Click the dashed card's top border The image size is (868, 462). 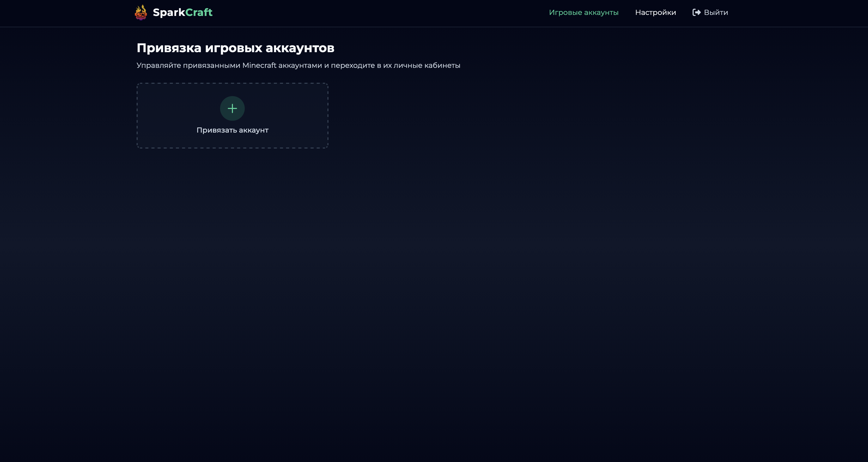(232, 83)
